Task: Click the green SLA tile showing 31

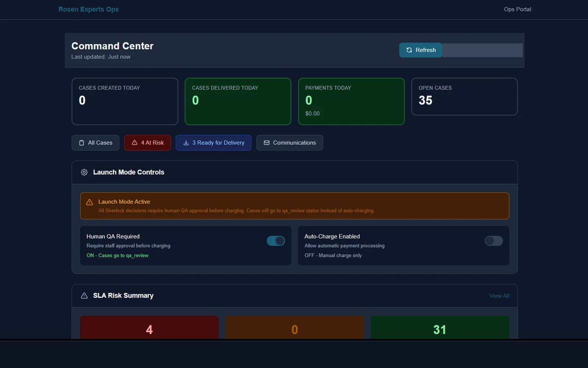Action: point(440,328)
